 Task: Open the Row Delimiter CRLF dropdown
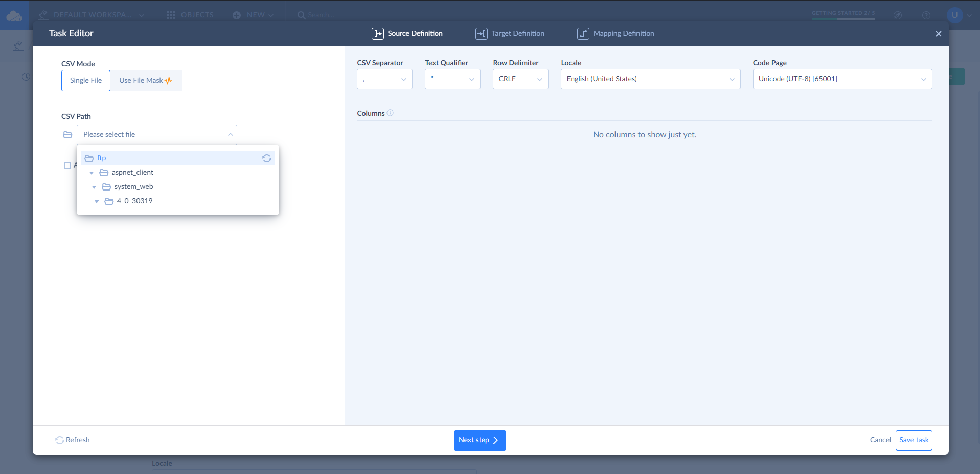click(520, 79)
